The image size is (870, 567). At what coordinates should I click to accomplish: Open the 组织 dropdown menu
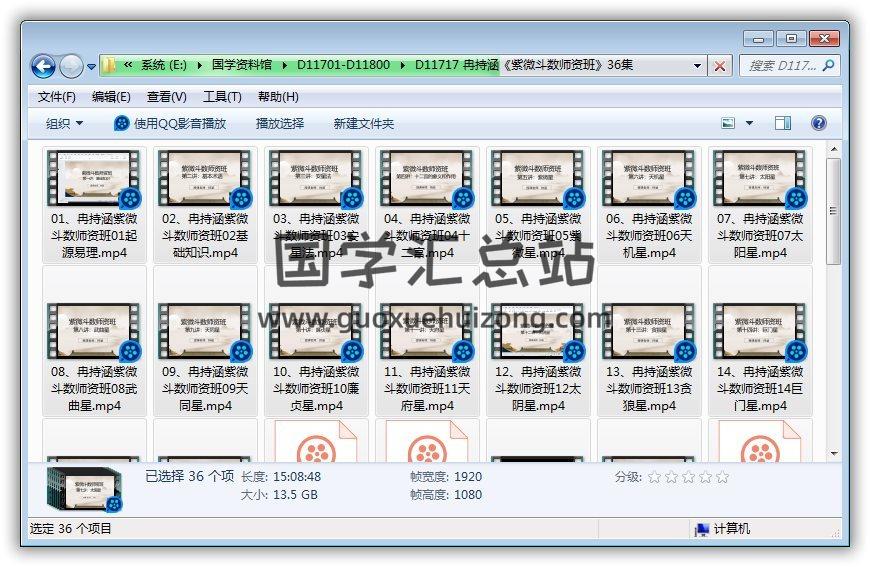(x=65, y=123)
